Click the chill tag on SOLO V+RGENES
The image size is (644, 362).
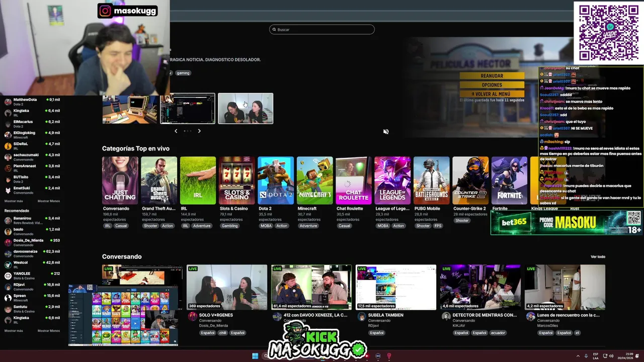(222, 333)
